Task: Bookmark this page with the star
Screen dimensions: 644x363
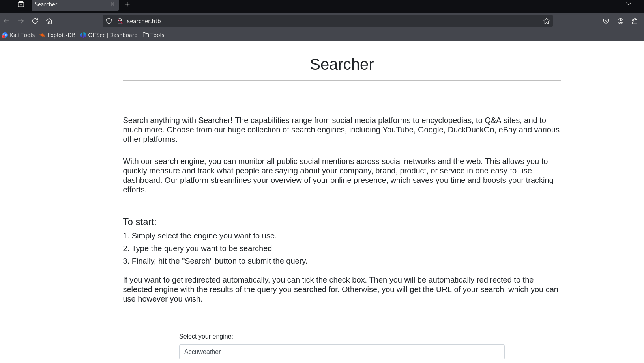Action: 546,21
